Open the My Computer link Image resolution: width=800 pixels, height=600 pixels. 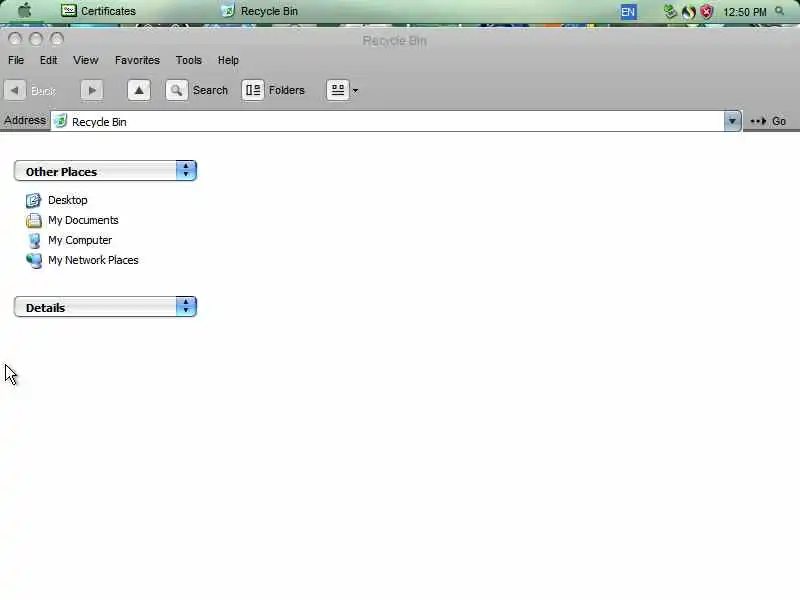pyautogui.click(x=80, y=240)
